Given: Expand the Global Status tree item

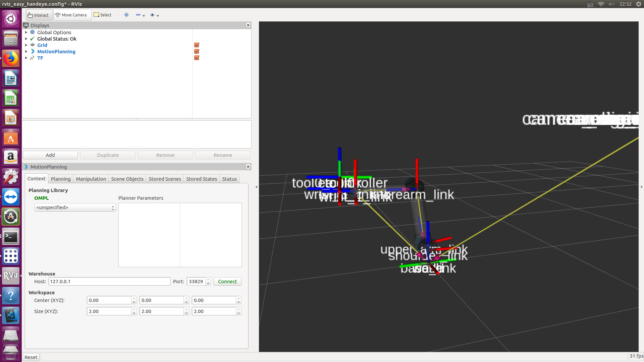Looking at the screenshot, I should point(26,39).
